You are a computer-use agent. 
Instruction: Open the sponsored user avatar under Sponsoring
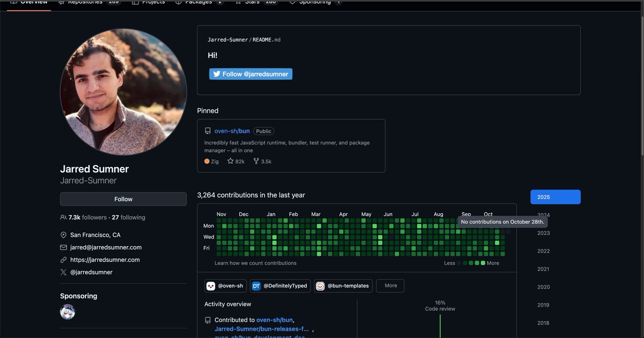(68, 312)
